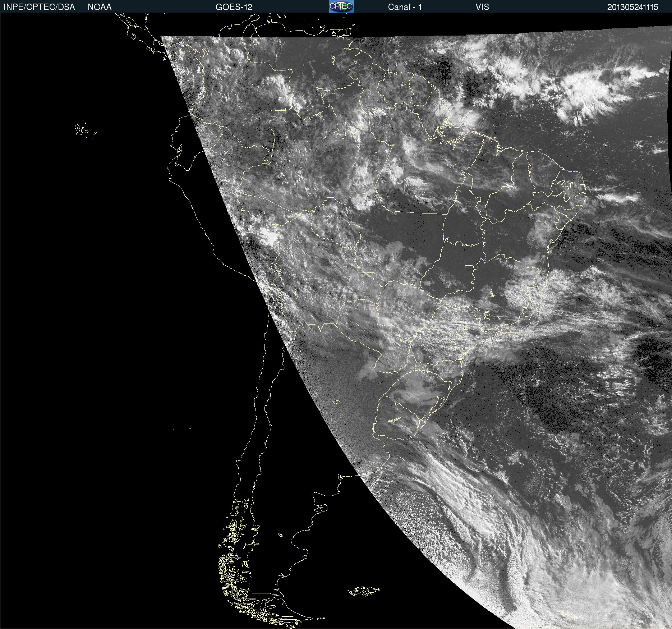Select the 201305241115 timestamp
Viewport: 672px width, 629px height.
coord(633,7)
